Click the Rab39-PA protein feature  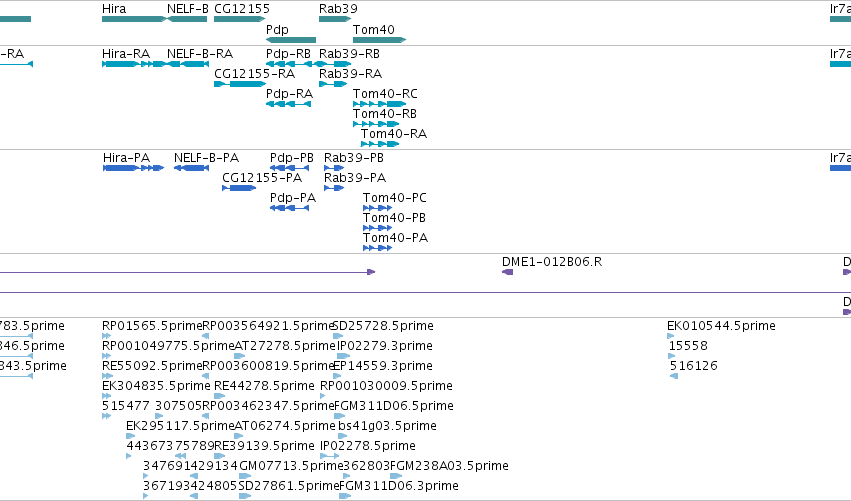(334, 188)
